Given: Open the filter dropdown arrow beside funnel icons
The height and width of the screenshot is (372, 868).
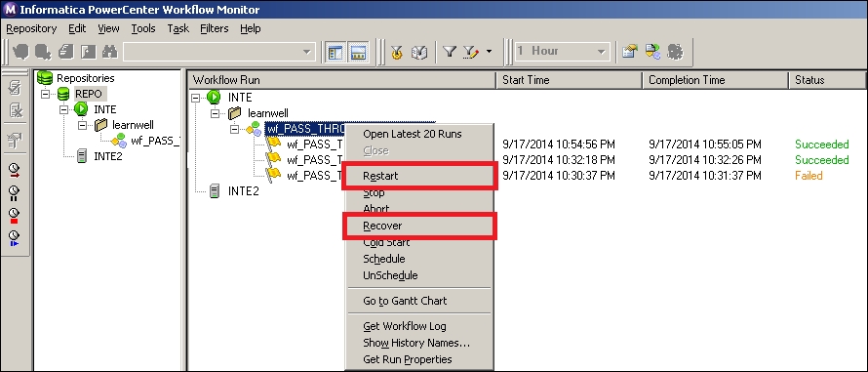Looking at the screenshot, I should [489, 52].
